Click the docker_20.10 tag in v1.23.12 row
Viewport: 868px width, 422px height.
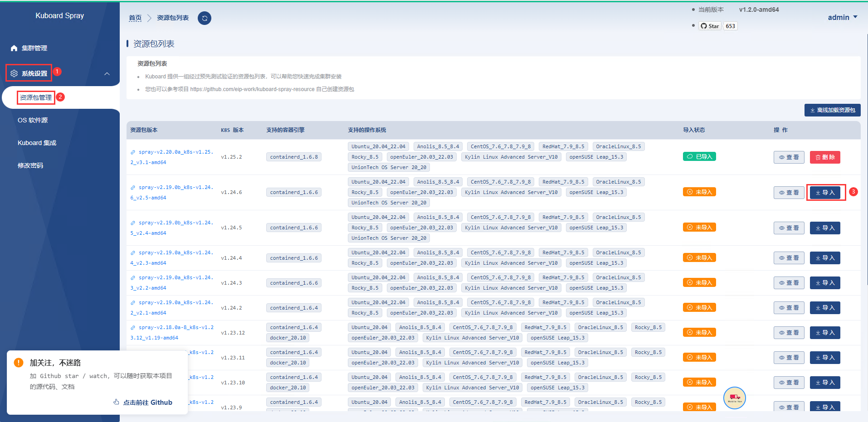click(288, 338)
